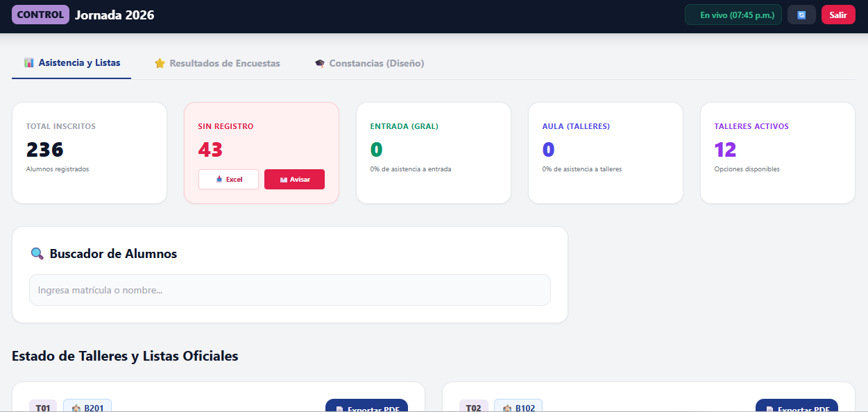Click '0% de asistencia a entrada' text
The image size is (868, 412).
pyautogui.click(x=411, y=169)
